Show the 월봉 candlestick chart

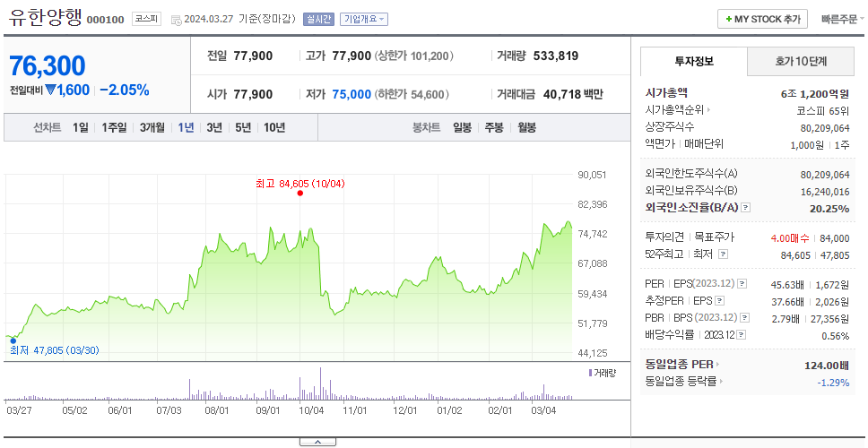[527, 128]
